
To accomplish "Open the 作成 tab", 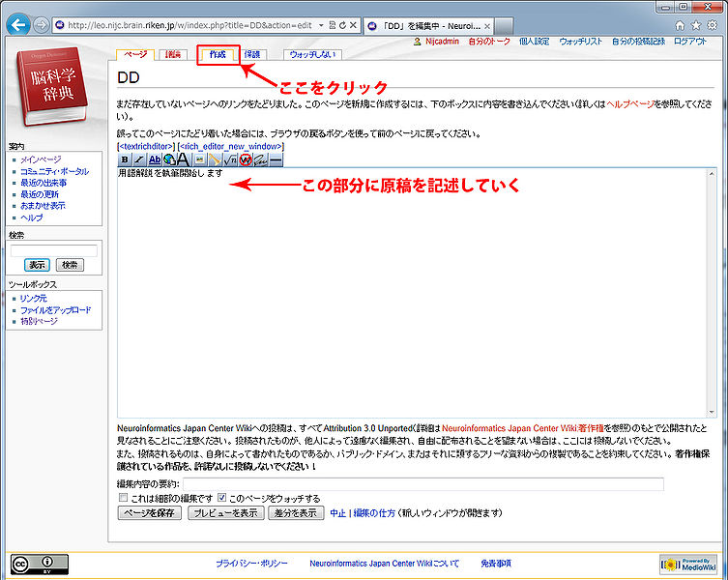I will [218, 55].
